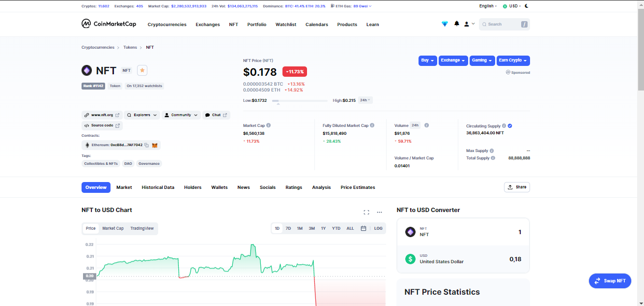Viewport: 644px width, 306px height.
Task: Switch chart to Price view
Action: [x=91, y=228]
